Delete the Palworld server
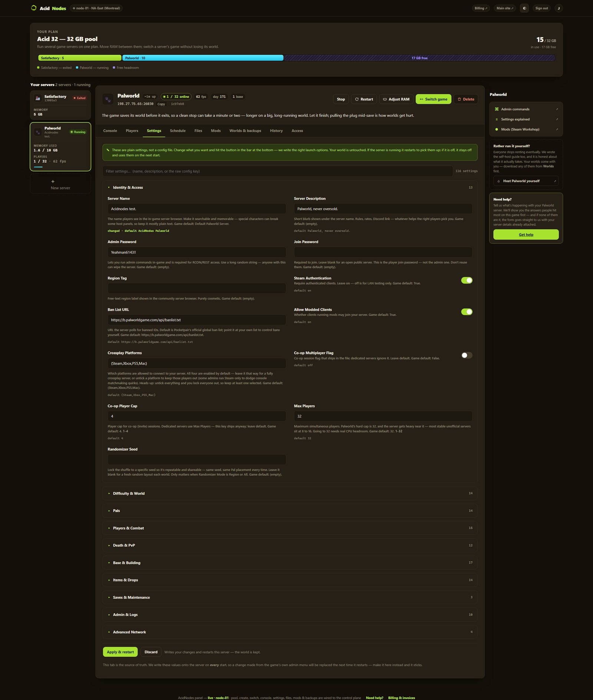 click(466, 99)
